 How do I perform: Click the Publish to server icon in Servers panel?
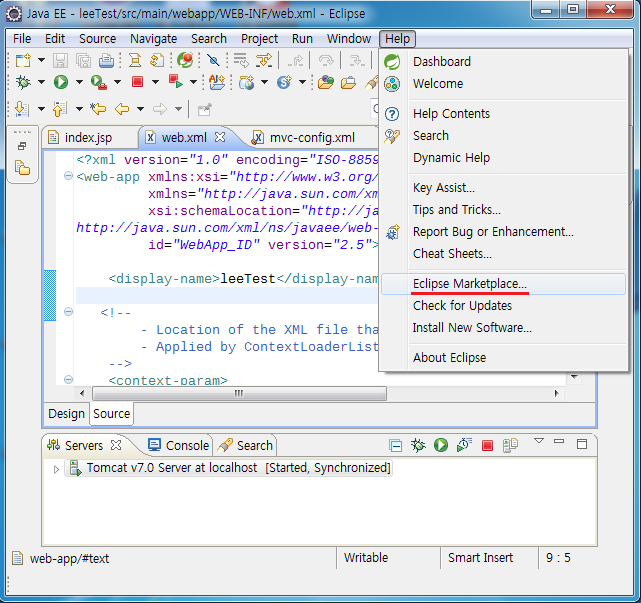coord(510,445)
